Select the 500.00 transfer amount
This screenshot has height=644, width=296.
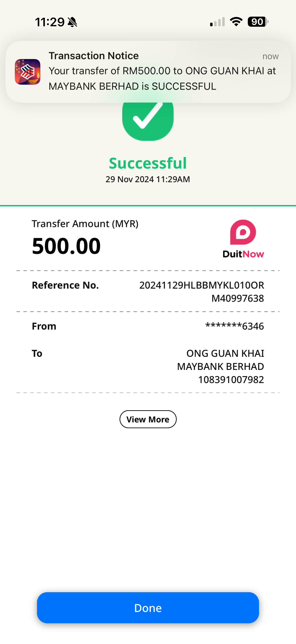[66, 246]
